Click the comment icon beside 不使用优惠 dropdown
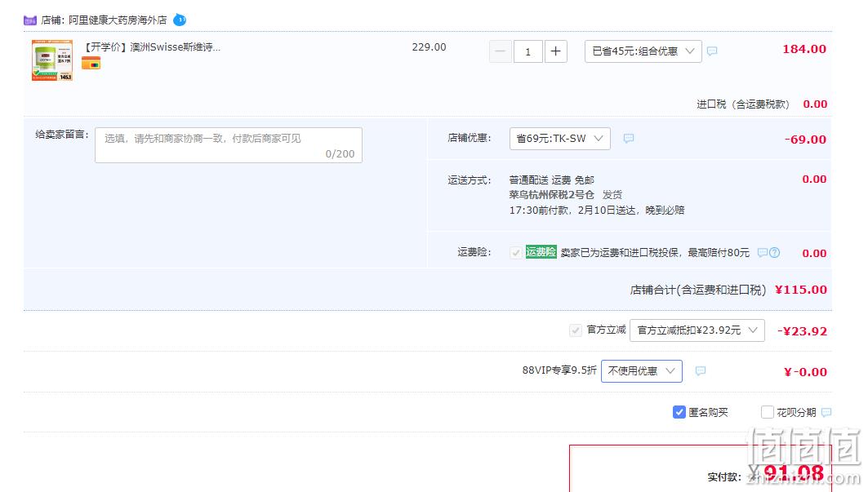Screen dimensions: 868x492 tap(701, 370)
